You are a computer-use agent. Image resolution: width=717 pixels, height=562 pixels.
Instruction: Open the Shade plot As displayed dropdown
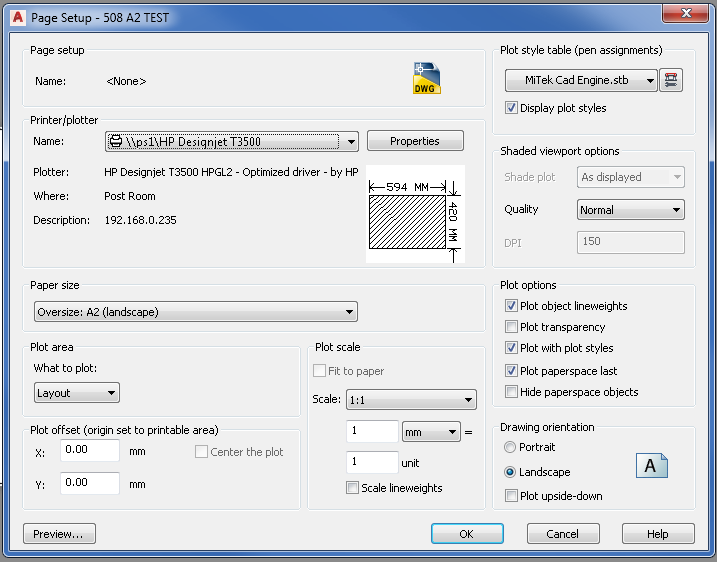click(x=631, y=177)
